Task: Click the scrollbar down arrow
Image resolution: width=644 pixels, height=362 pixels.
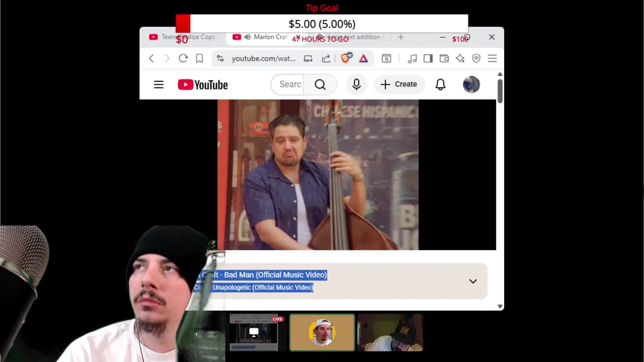Action: tap(500, 306)
